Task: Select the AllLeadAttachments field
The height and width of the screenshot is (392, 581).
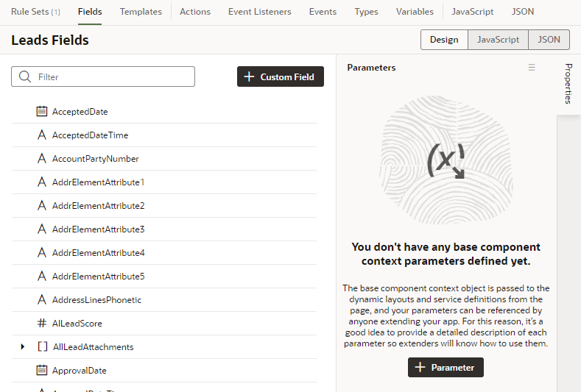Action: (x=164, y=347)
